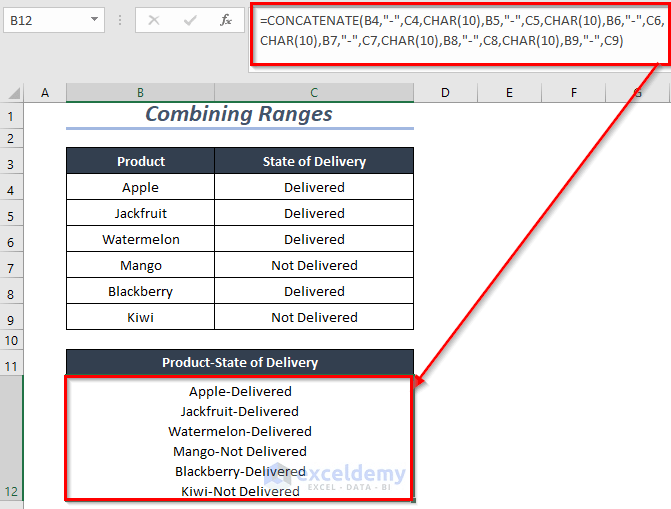Open the Name Box dropdown arrow
671x509 pixels.
[94, 19]
